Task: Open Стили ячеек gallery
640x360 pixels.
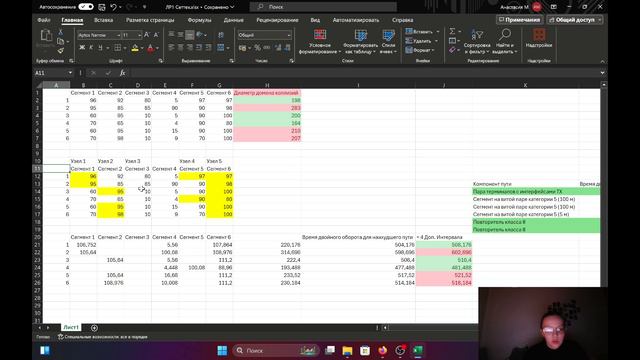Action: point(388,41)
